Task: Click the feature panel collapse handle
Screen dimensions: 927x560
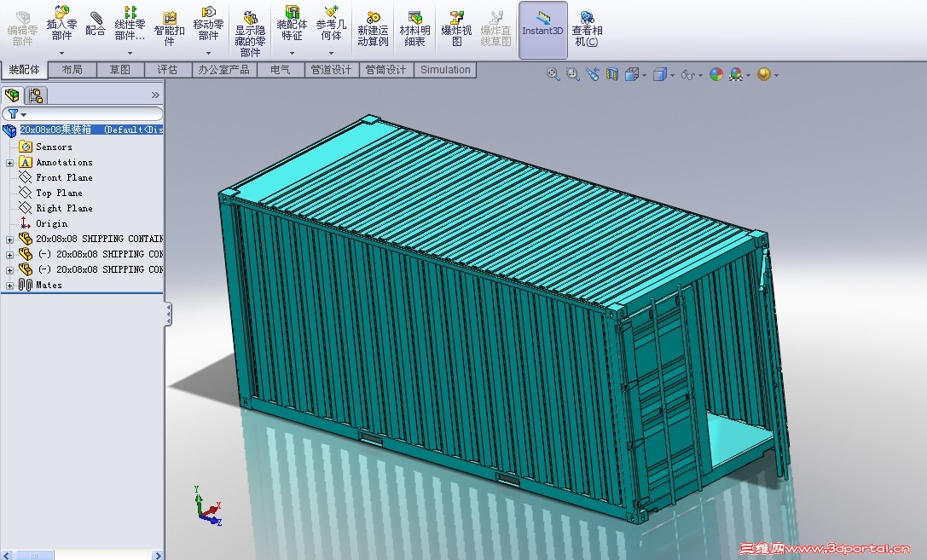Action: pos(169,314)
